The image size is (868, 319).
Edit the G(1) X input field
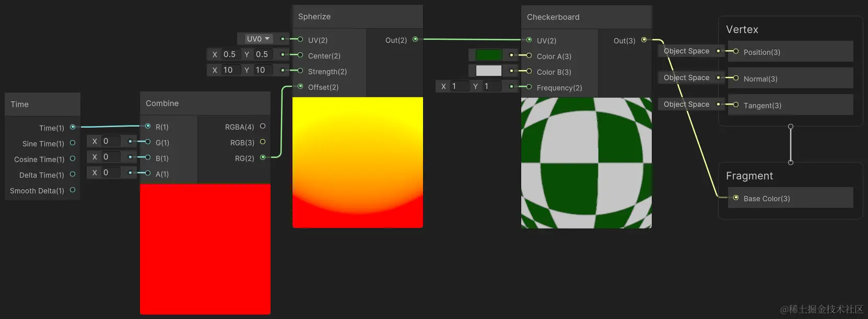[x=111, y=141]
